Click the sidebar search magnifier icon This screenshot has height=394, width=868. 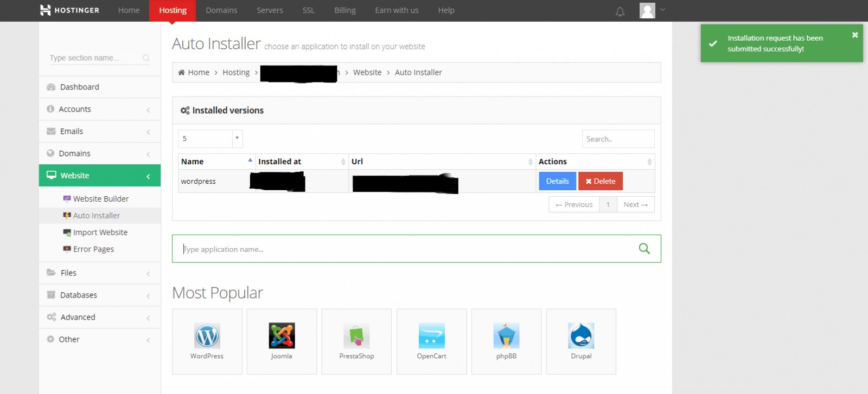coord(146,58)
